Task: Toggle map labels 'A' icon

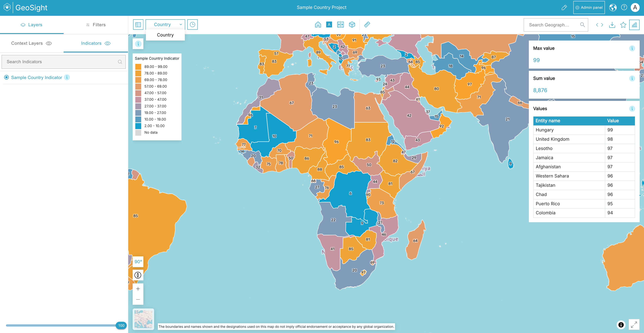Action: [329, 25]
